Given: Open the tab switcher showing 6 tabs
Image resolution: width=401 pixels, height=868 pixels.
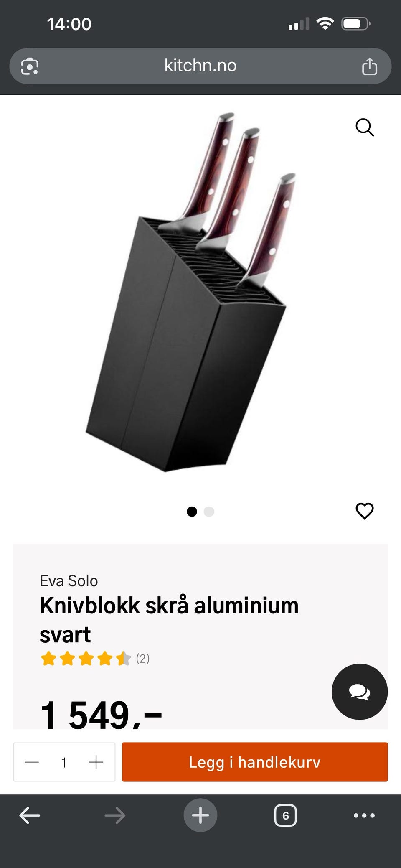Looking at the screenshot, I should [286, 815].
